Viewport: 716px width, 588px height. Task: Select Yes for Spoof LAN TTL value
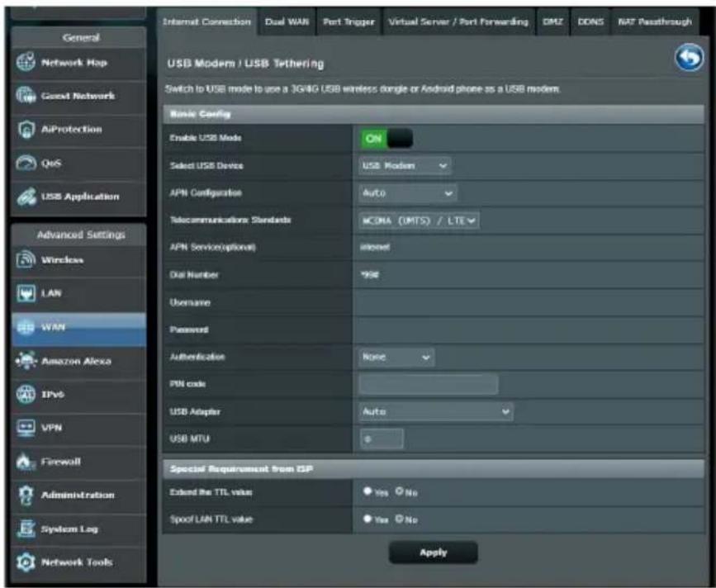367,519
